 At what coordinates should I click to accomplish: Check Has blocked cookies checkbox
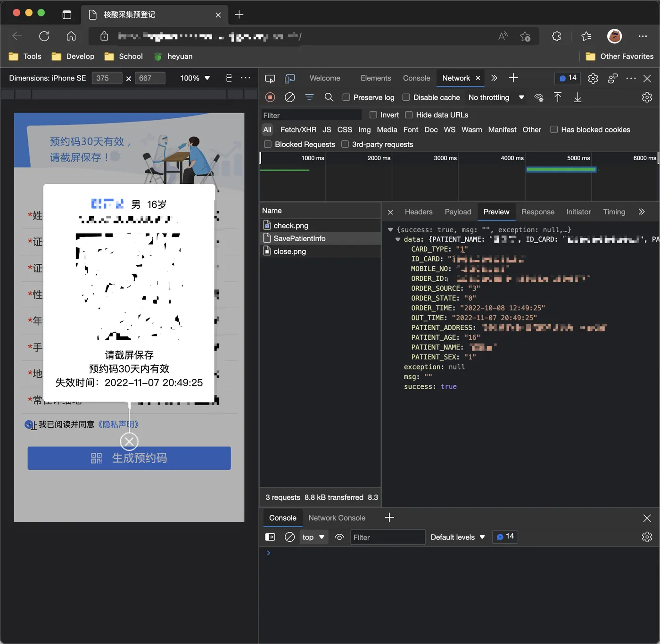point(554,130)
